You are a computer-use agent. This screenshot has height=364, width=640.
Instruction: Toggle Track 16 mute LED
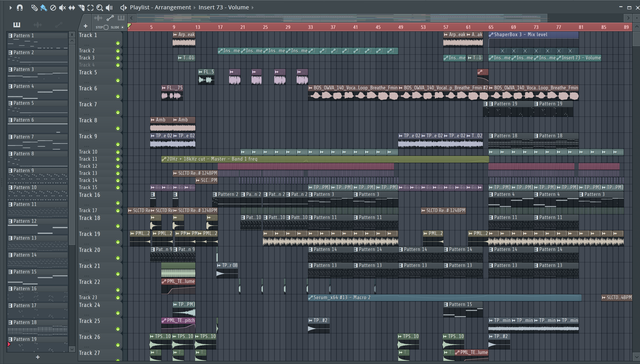118,203
